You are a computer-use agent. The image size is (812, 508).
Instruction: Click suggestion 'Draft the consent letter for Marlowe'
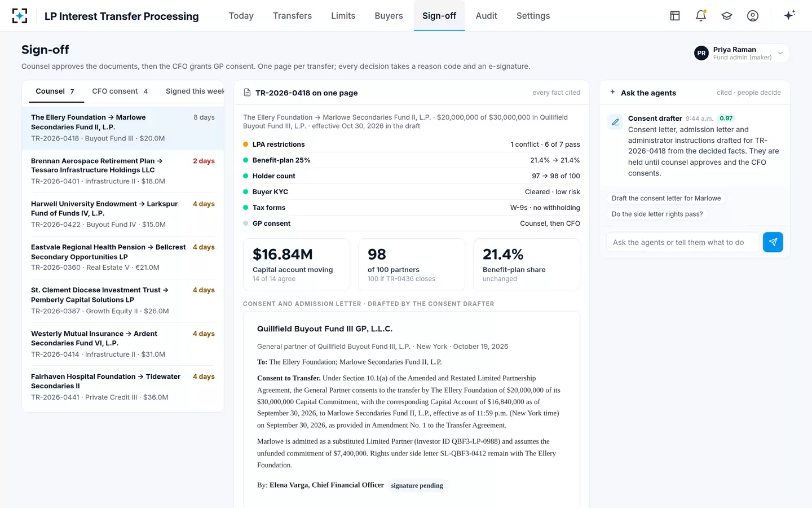[666, 198]
